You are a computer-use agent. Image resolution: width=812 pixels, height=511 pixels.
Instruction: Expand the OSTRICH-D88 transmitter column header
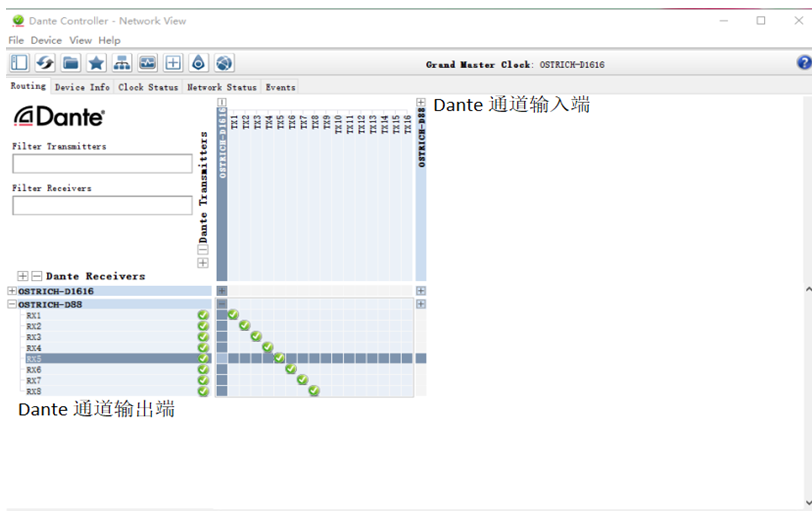421,103
